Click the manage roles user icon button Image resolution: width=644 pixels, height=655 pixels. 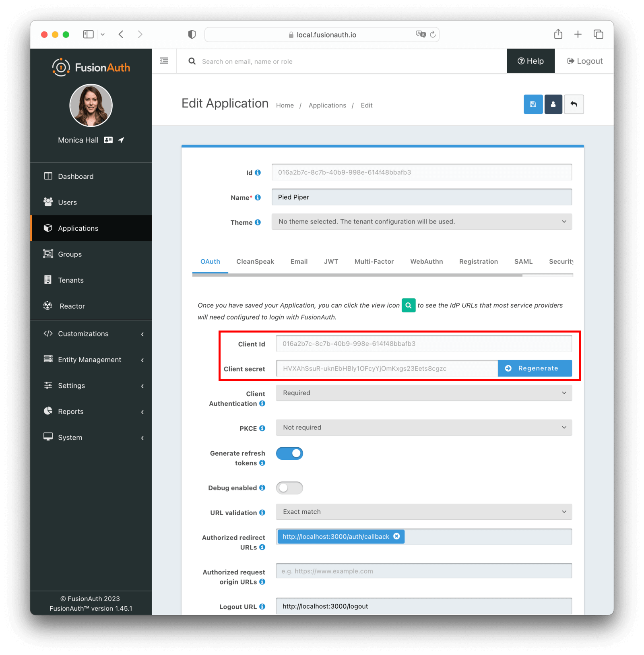(x=553, y=104)
